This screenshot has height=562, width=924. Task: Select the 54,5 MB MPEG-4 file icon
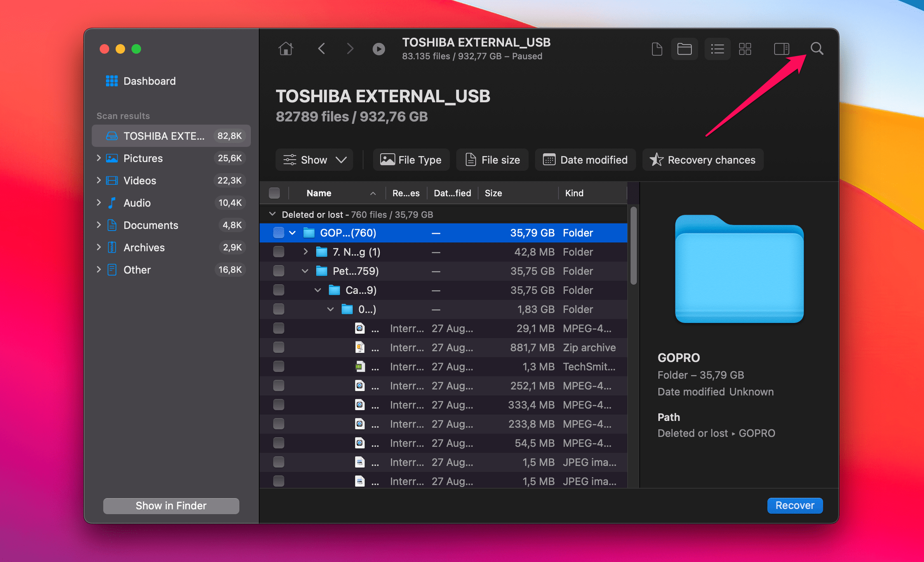(x=360, y=443)
